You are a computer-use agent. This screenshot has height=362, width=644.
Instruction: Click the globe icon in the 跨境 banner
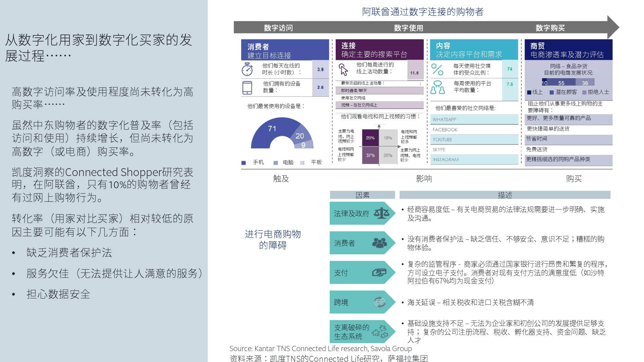379,301
